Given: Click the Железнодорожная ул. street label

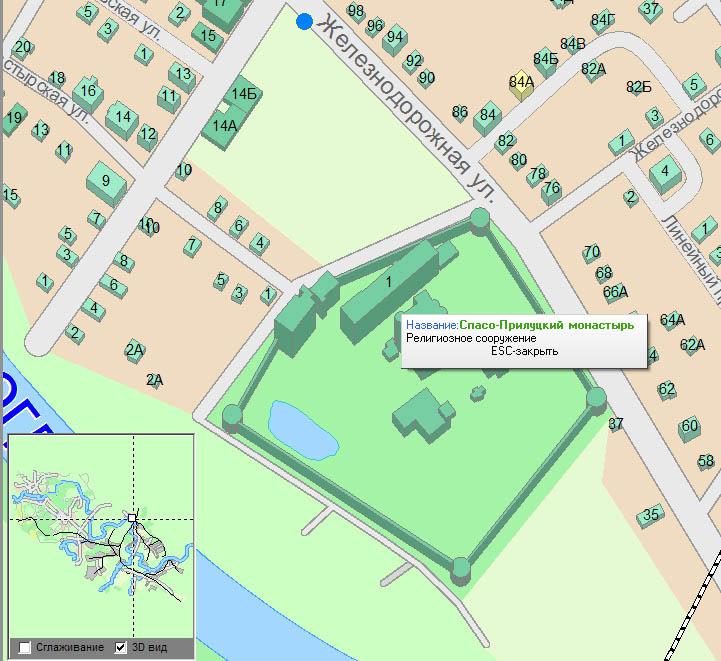Looking at the screenshot, I should point(400,101).
